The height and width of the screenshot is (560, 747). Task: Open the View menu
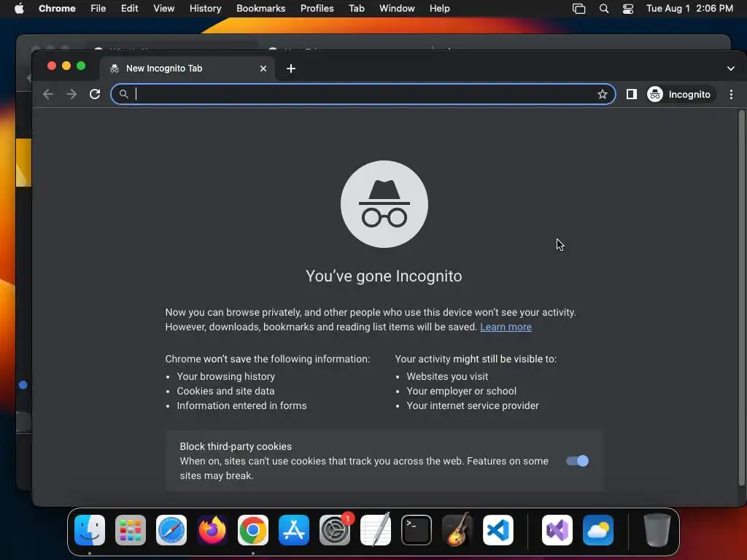163,9
